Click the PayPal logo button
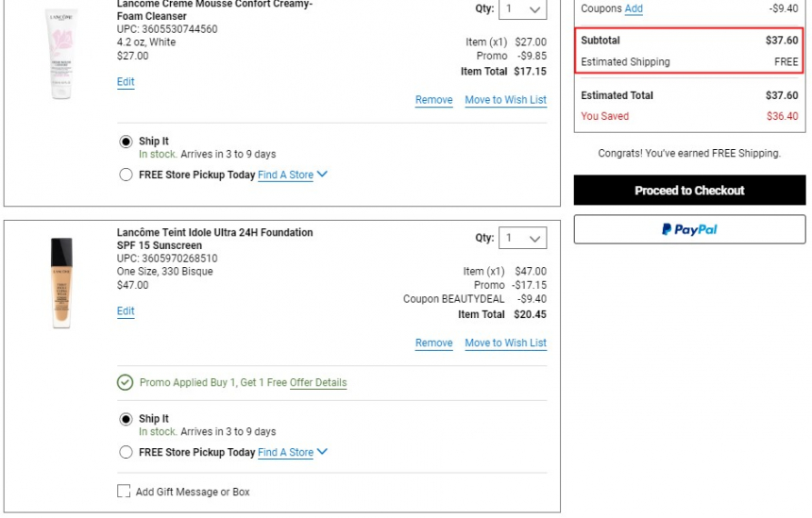The image size is (812, 518). tap(689, 229)
